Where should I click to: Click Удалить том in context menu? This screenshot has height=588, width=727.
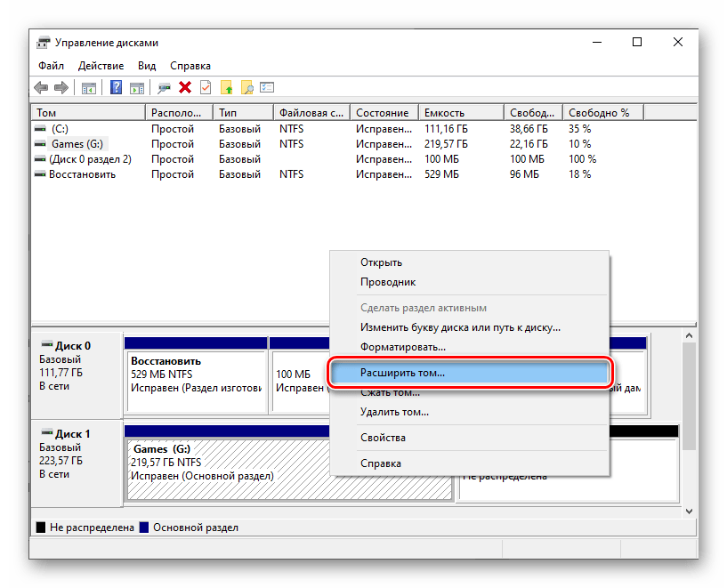pos(394,412)
